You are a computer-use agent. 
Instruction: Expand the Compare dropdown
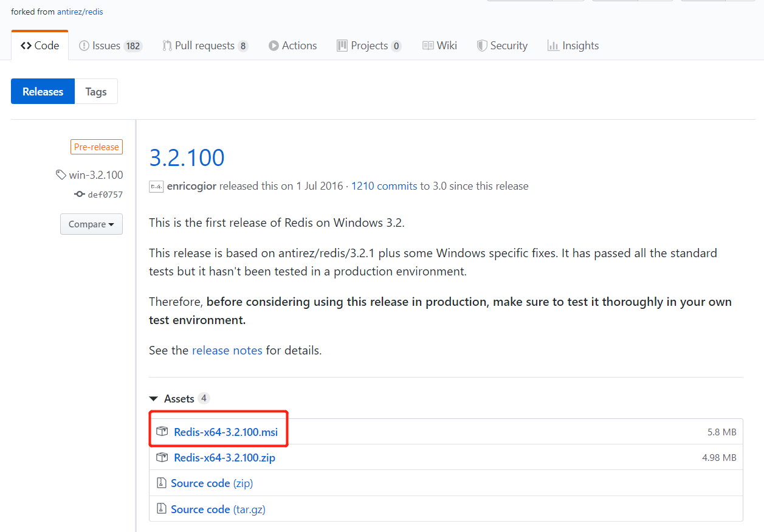(91, 224)
